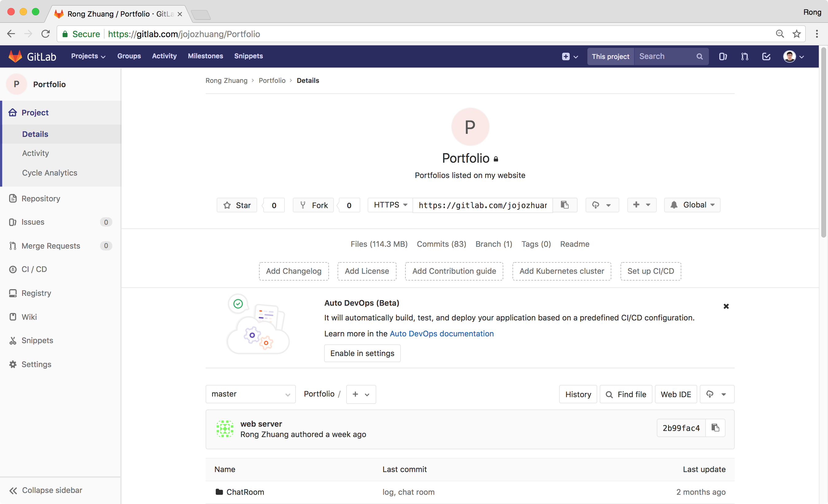
Task: Go back in browser history
Action: pos(11,34)
